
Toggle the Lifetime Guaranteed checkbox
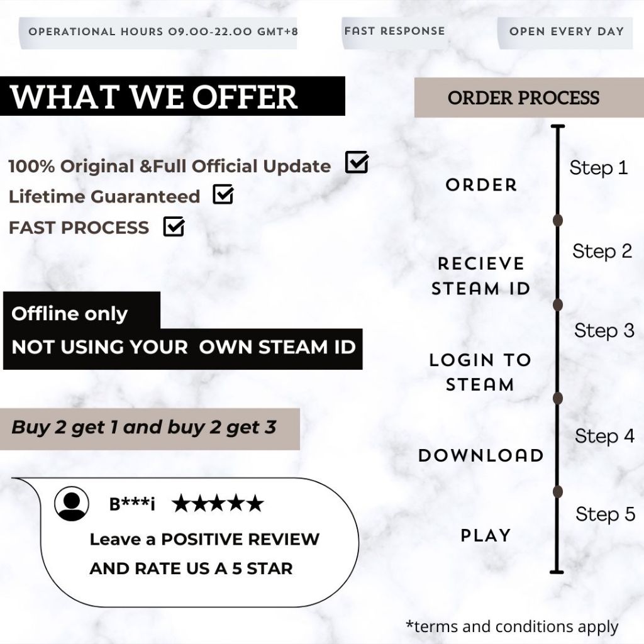pyautogui.click(x=223, y=194)
